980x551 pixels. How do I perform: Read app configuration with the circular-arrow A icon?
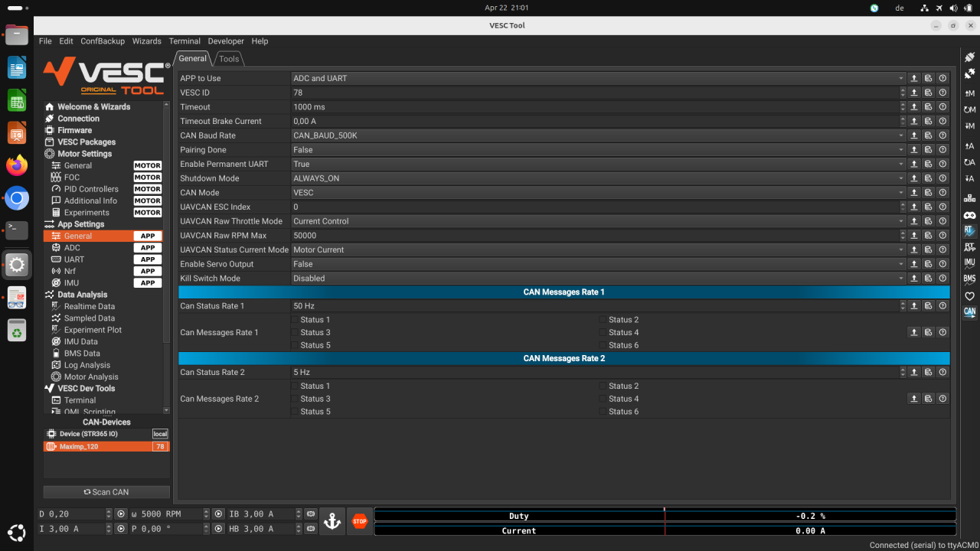tap(969, 162)
